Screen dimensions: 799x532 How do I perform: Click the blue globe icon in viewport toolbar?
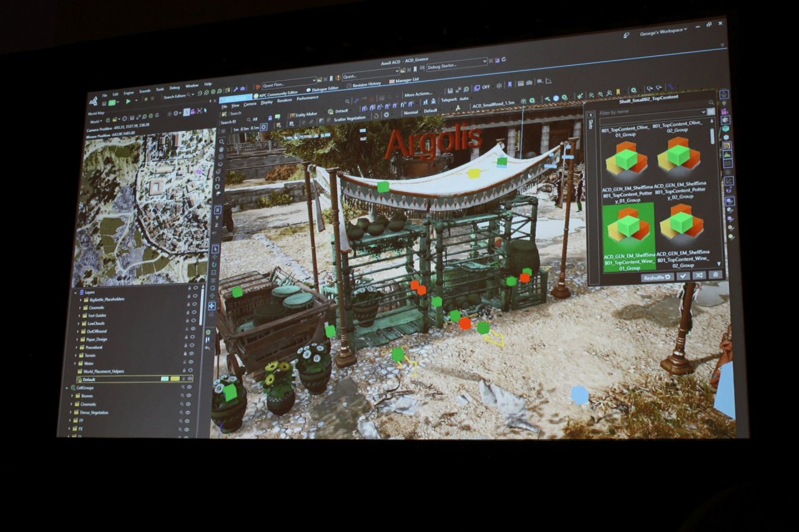[556, 98]
